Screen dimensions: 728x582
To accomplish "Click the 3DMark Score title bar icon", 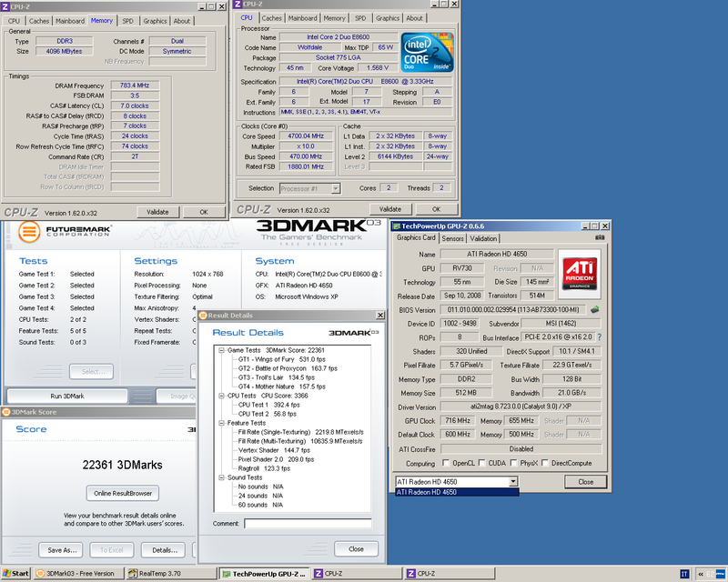I will pos(6,412).
